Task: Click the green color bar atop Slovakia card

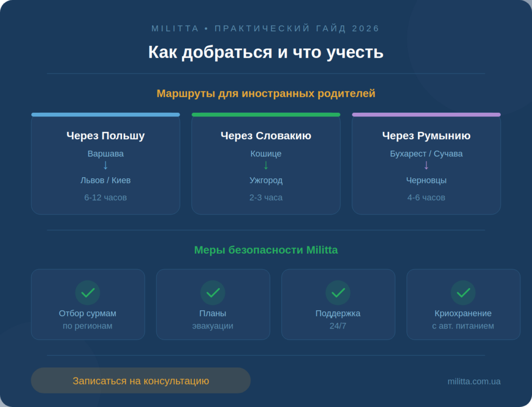Action: 266,115
